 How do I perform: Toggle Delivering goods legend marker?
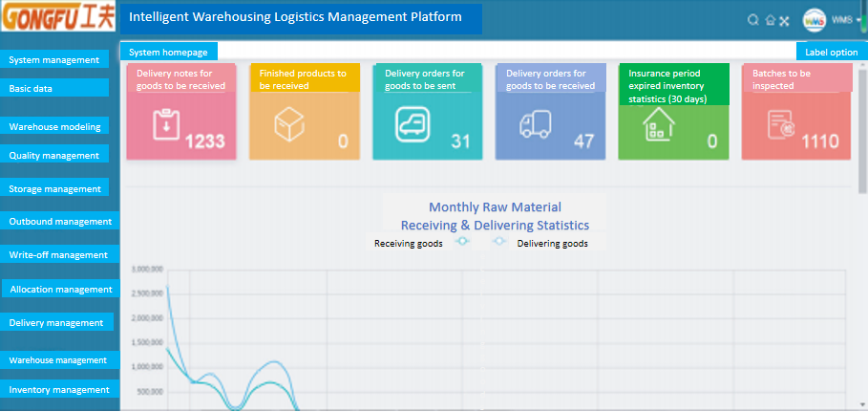(x=499, y=242)
